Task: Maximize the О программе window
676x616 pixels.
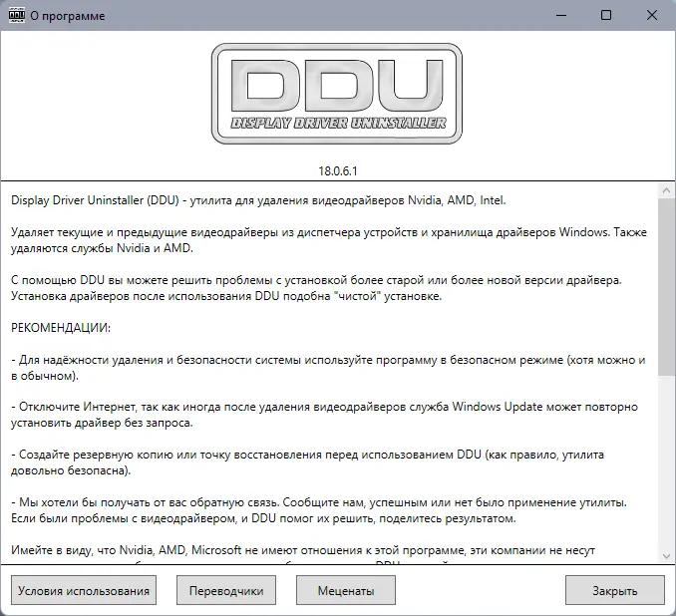Action: click(606, 16)
